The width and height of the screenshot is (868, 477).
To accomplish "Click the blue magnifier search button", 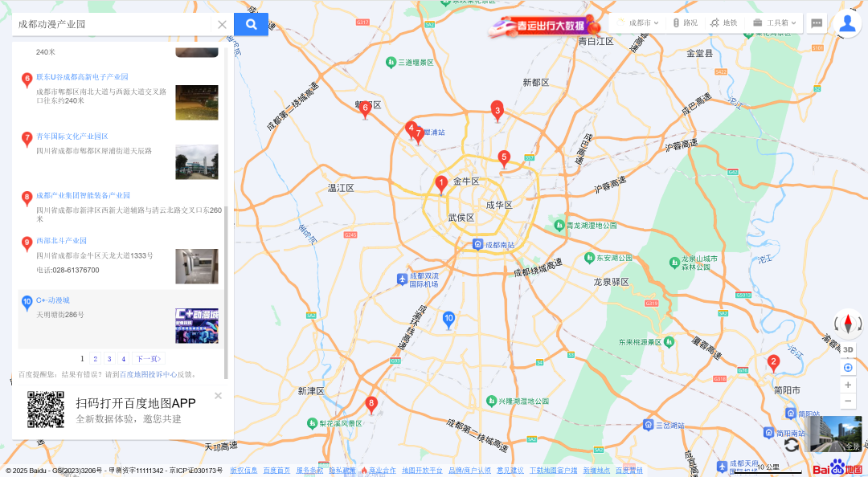I will [x=251, y=24].
